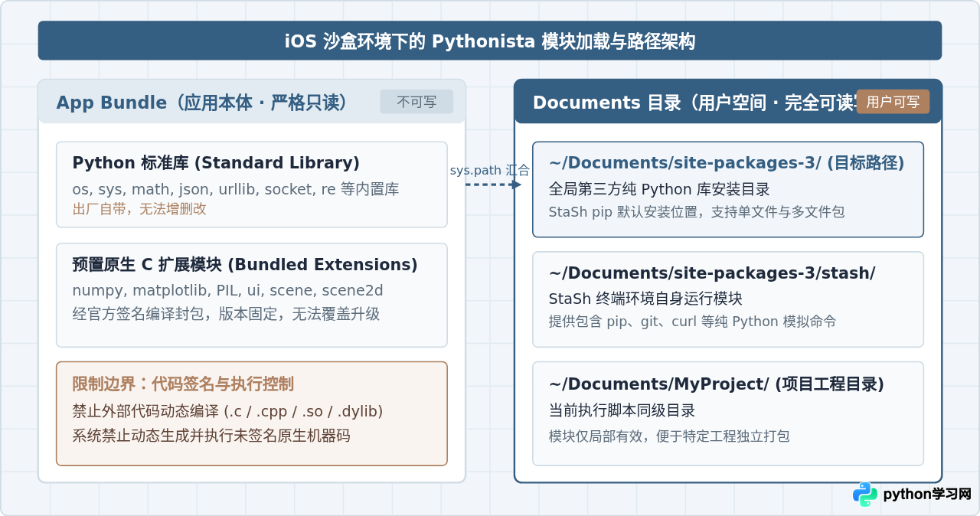This screenshot has width=980, height=516.
Task: Click "预置原生 C 扩展模块 (Bundled Extensions)" heading
Action: tap(245, 265)
